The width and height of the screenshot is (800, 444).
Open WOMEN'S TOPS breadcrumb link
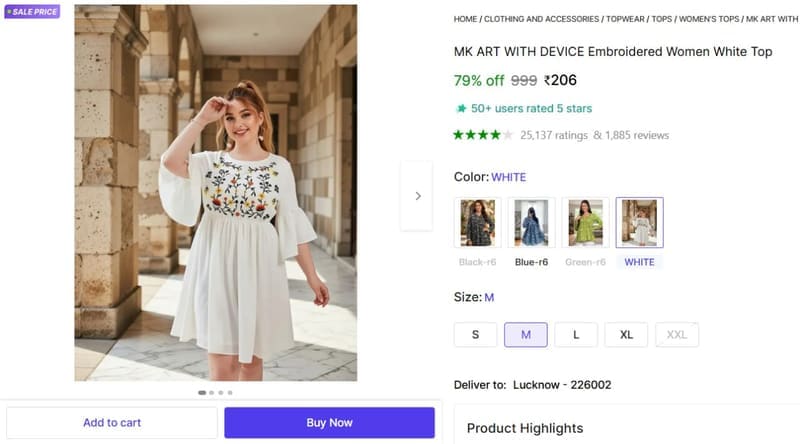709,19
